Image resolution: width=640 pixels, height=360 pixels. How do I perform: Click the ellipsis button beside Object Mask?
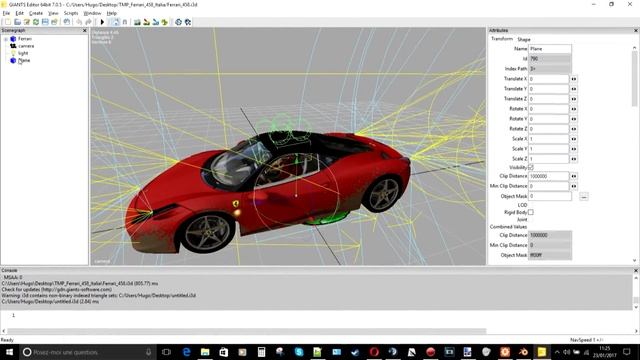[584, 197]
